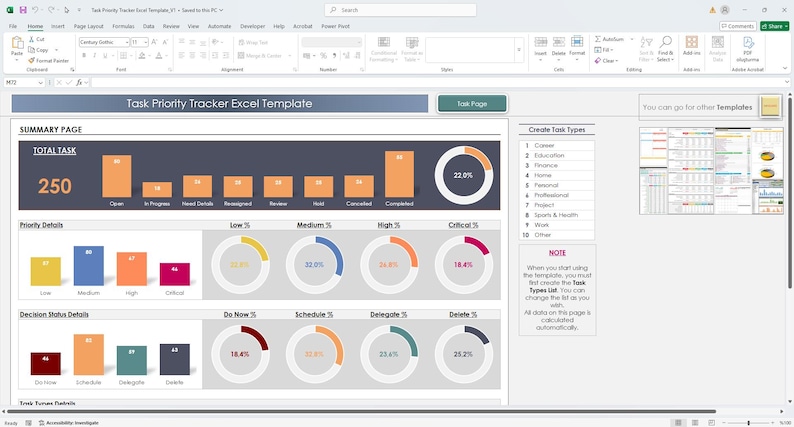Switch to Normal view in status bar
This screenshot has height=427, width=794.
pyautogui.click(x=678, y=422)
